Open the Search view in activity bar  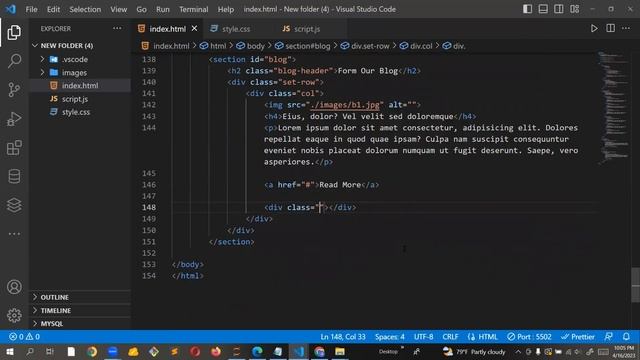click(x=14, y=61)
